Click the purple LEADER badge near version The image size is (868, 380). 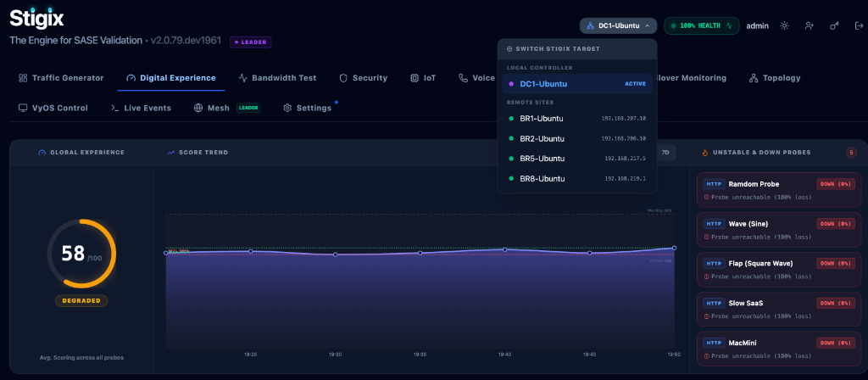[x=251, y=42]
